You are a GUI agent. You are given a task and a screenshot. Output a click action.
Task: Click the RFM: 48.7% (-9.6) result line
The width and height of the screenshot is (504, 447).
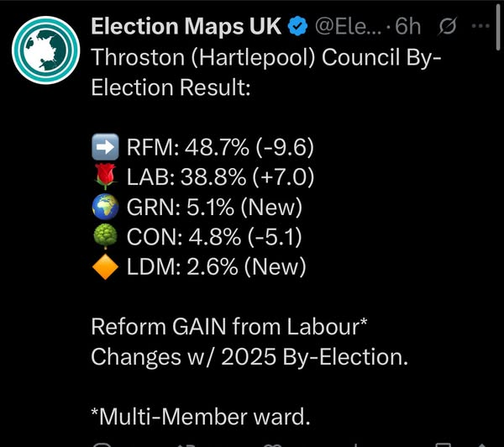pyautogui.click(x=220, y=149)
